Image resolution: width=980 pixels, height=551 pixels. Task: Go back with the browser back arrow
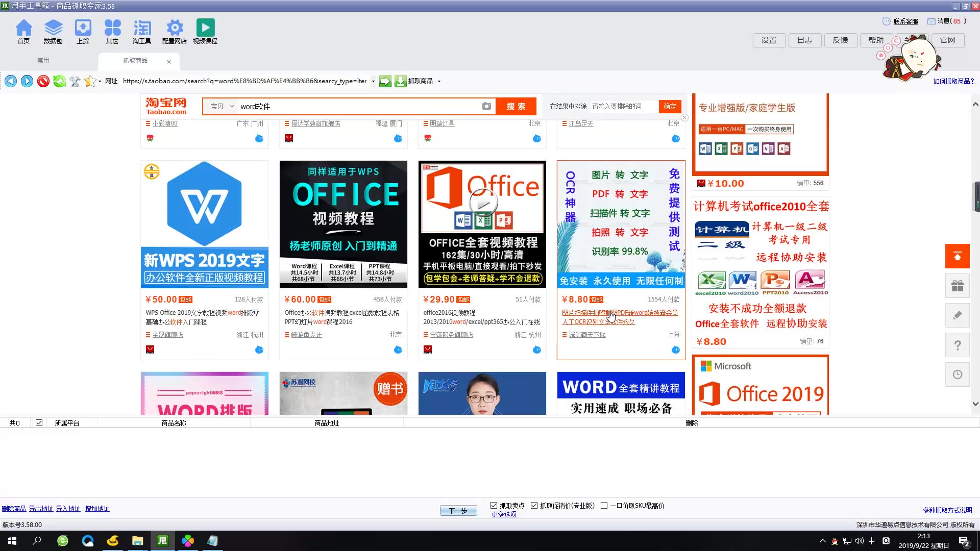(11, 81)
